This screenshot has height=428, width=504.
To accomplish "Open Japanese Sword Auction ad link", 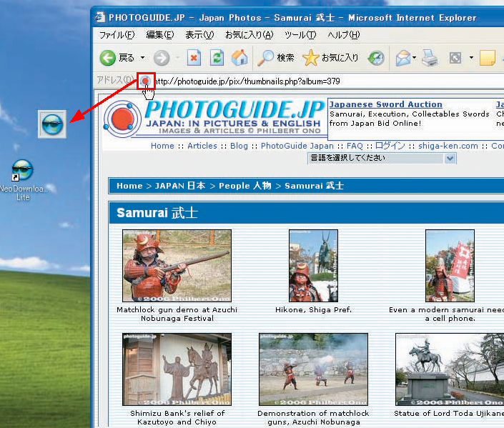I will [x=386, y=104].
